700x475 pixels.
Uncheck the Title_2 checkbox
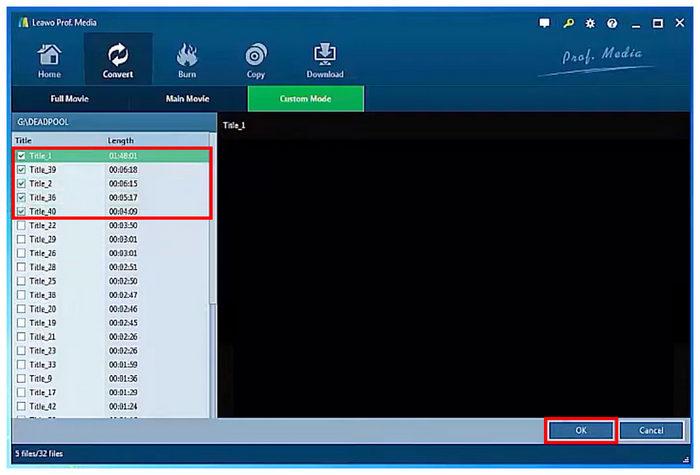tap(21, 183)
